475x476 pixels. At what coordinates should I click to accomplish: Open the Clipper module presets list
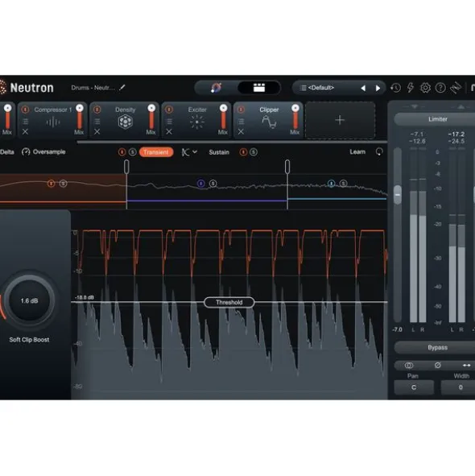point(241,122)
